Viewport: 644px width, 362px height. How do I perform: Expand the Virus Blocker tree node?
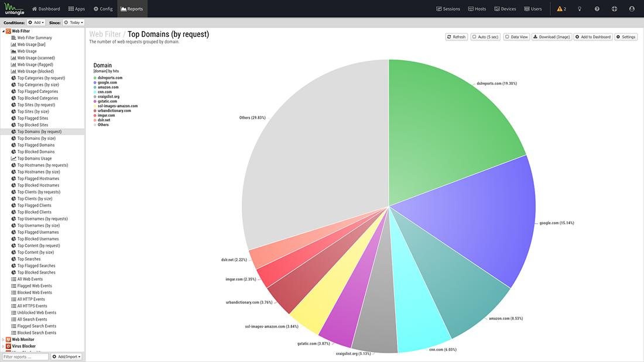pyautogui.click(x=4, y=346)
